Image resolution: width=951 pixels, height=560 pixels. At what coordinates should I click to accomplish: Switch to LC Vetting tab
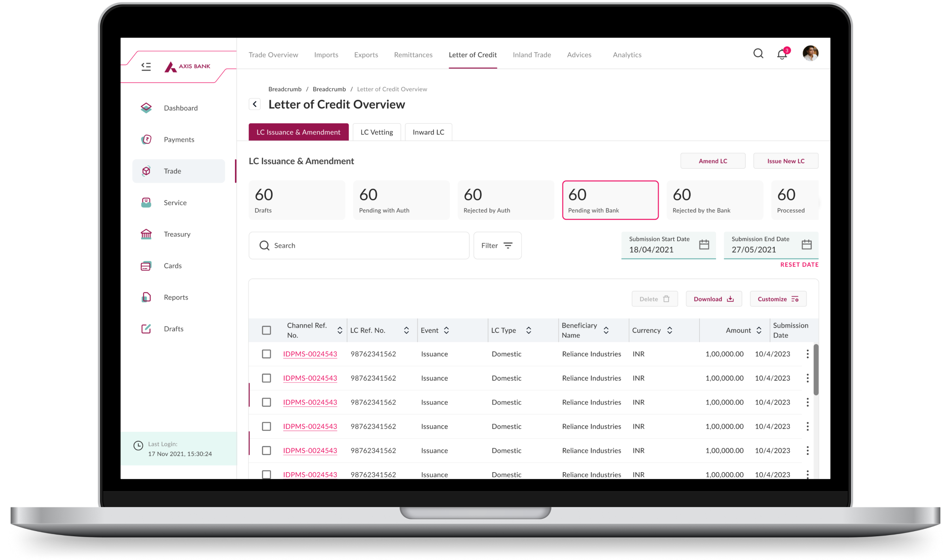tap(377, 132)
